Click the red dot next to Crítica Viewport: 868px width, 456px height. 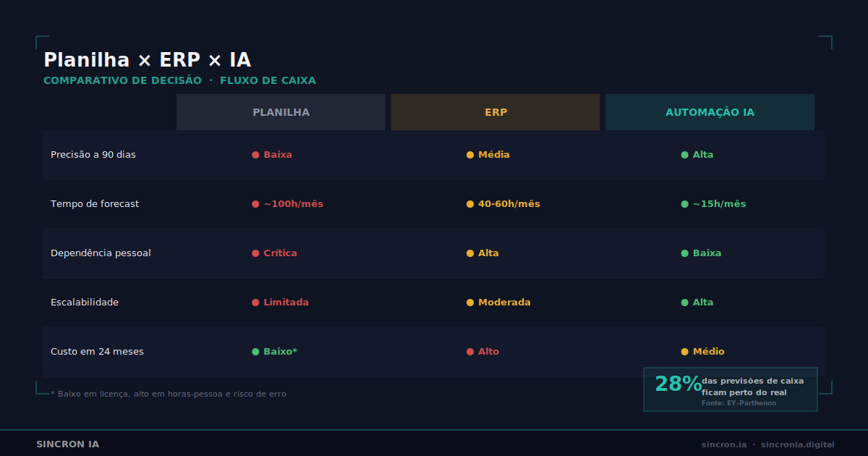click(255, 253)
